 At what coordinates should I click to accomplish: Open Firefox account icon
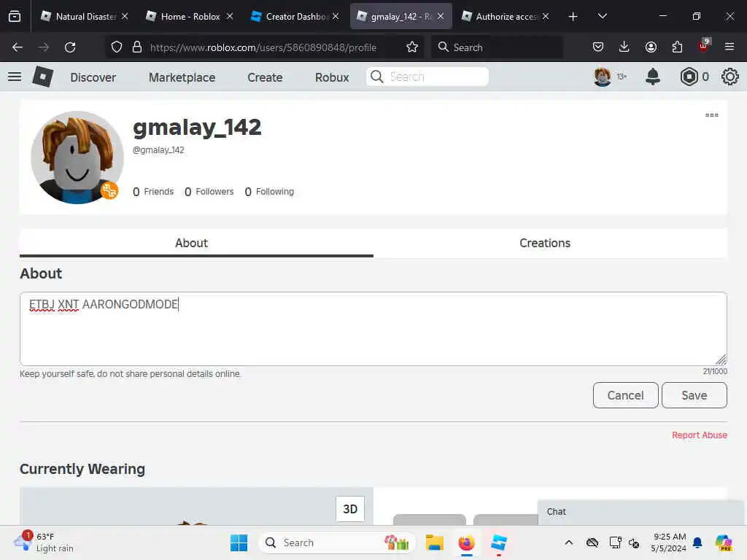[651, 47]
